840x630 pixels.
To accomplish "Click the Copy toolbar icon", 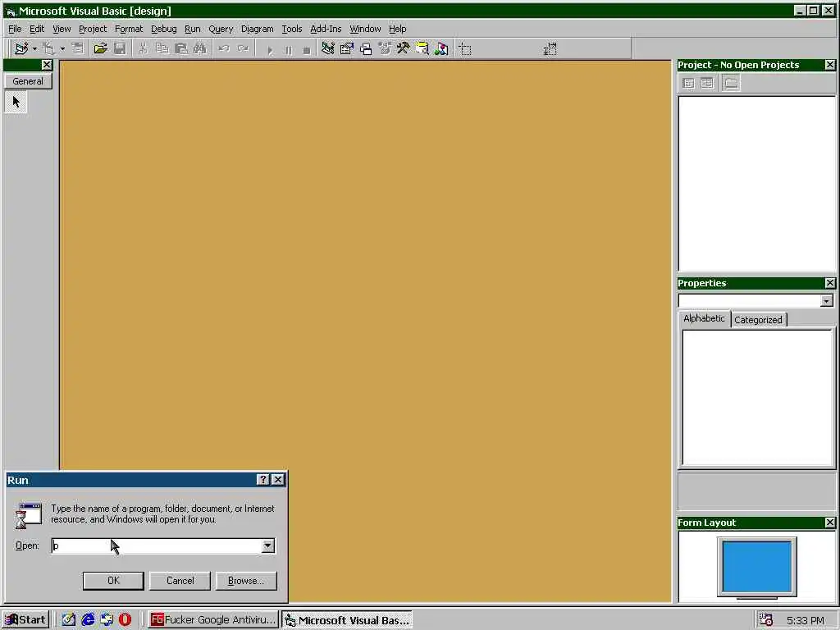I will [x=162, y=48].
